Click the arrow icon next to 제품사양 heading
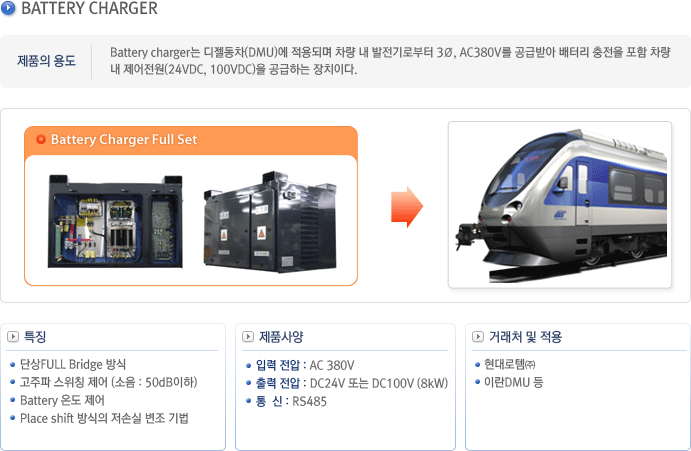Screen dimensions: 691x451 point(248,337)
